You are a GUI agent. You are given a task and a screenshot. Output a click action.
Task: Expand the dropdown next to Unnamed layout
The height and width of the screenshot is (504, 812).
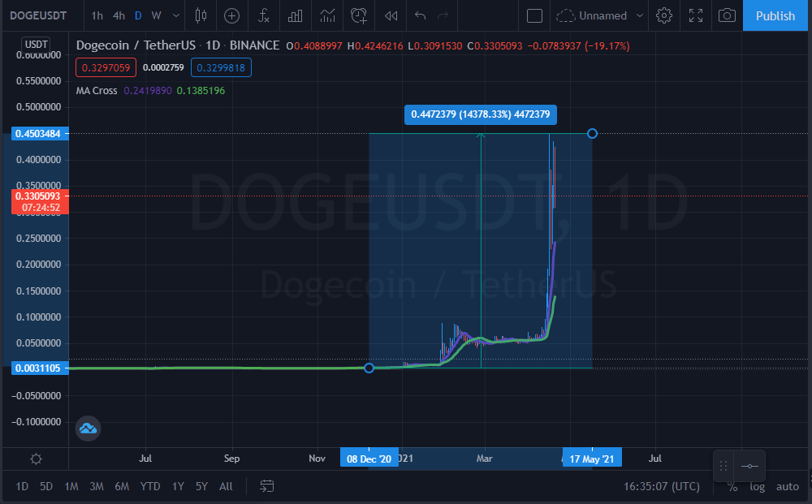640,15
